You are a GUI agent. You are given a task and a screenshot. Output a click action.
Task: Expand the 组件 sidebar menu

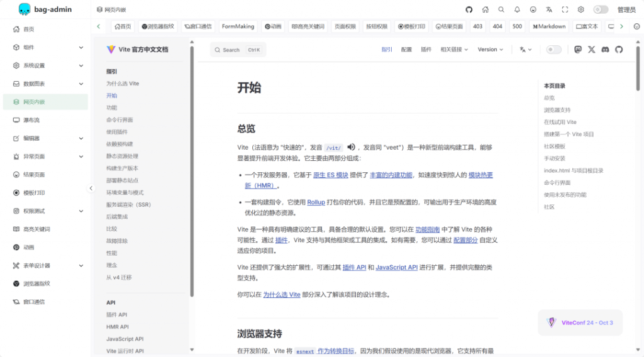click(x=45, y=47)
